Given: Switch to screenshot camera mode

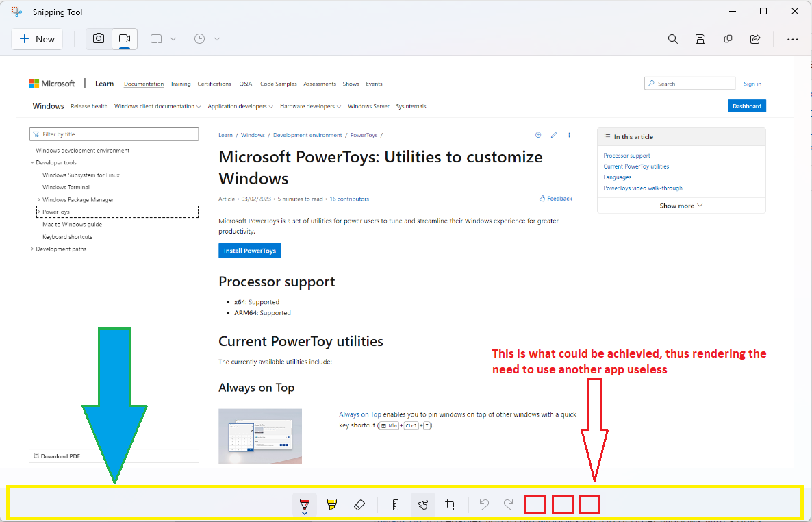Looking at the screenshot, I should coord(98,39).
